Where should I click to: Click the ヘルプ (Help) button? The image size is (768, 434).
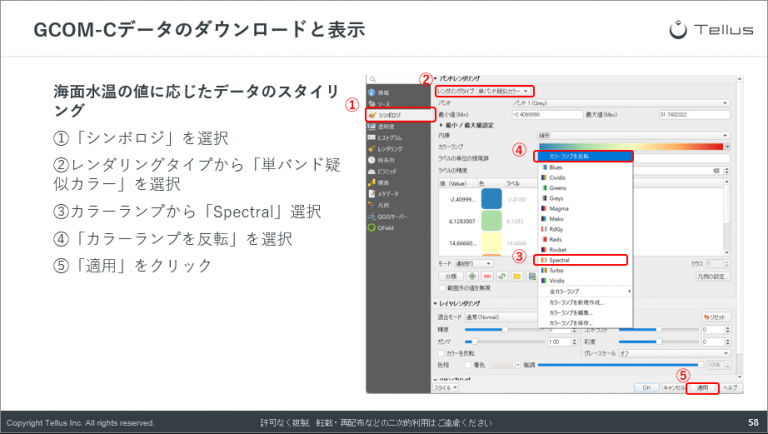(730, 388)
